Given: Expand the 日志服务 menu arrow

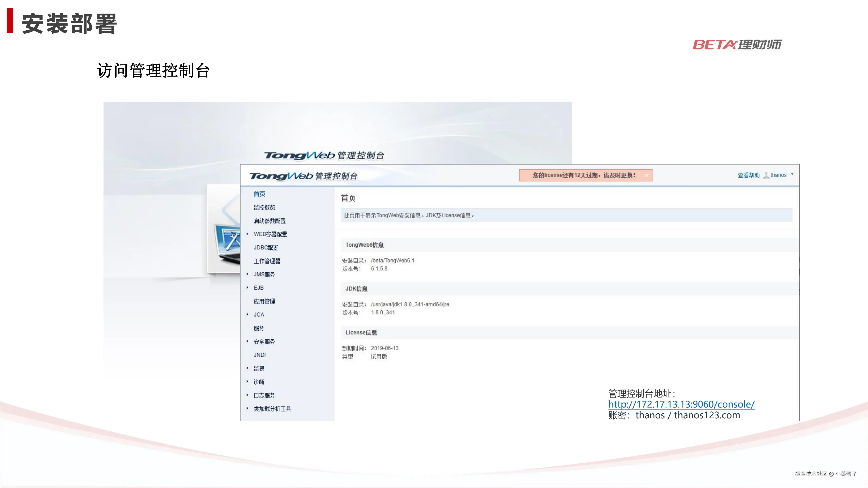Looking at the screenshot, I should [247, 395].
